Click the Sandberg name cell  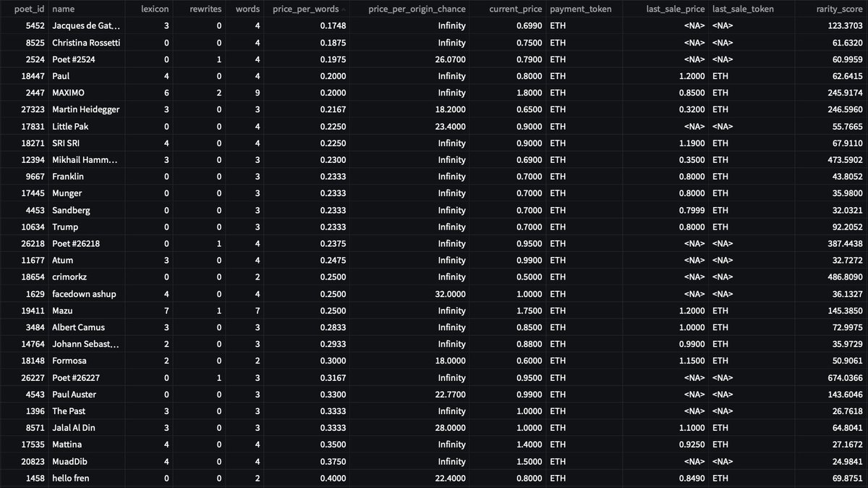click(x=87, y=210)
